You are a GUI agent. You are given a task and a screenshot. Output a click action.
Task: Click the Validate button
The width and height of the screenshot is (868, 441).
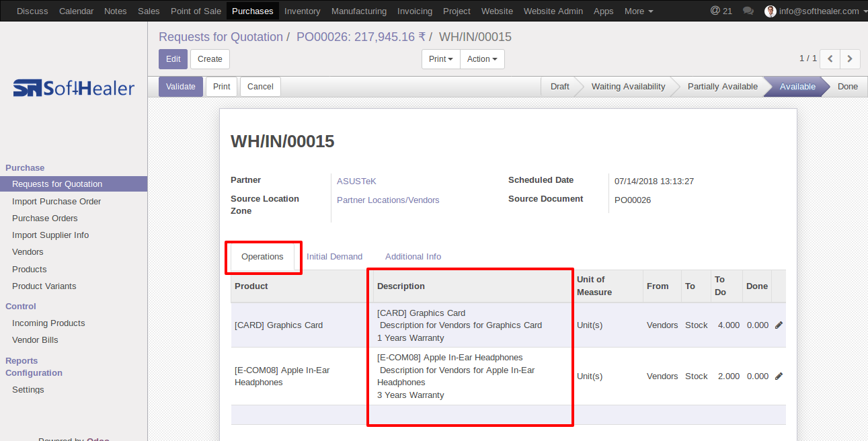[181, 87]
